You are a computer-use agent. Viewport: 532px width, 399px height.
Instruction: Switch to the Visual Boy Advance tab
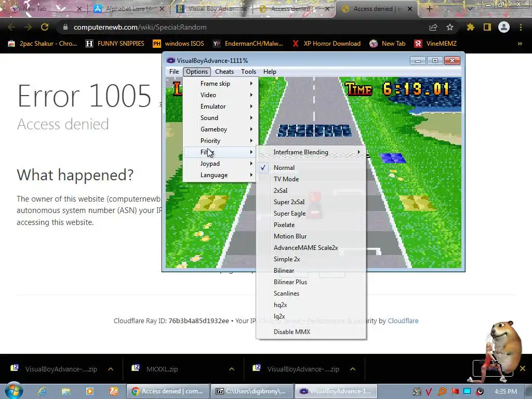point(211,9)
